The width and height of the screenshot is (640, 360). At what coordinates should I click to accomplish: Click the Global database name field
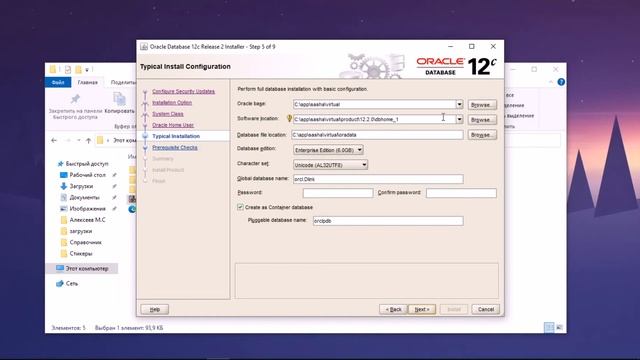click(x=378, y=179)
